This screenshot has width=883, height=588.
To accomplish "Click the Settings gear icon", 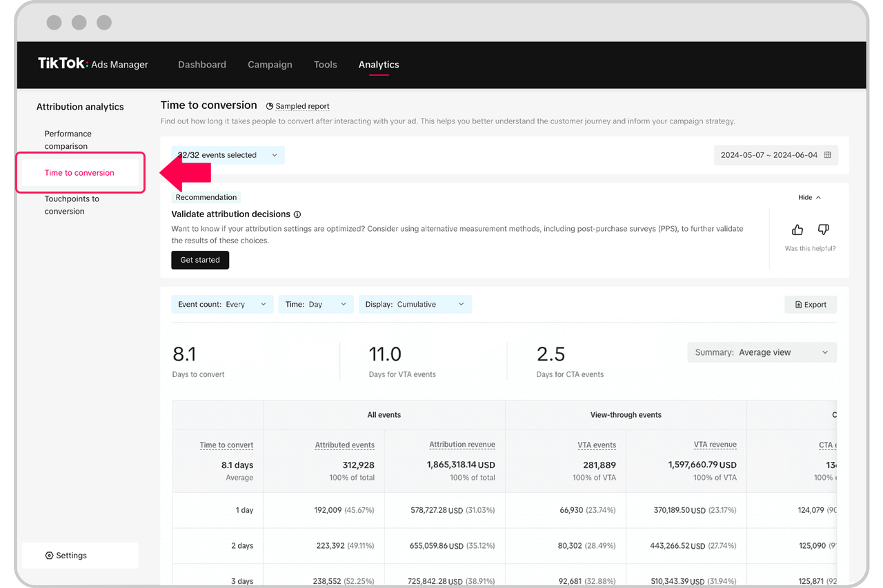I will point(49,556).
